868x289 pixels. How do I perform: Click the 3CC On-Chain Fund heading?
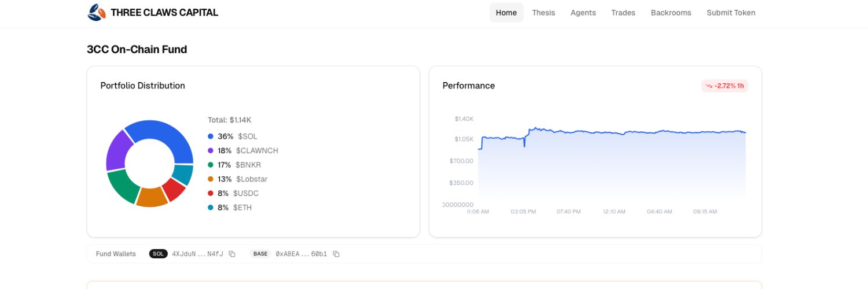point(137,50)
